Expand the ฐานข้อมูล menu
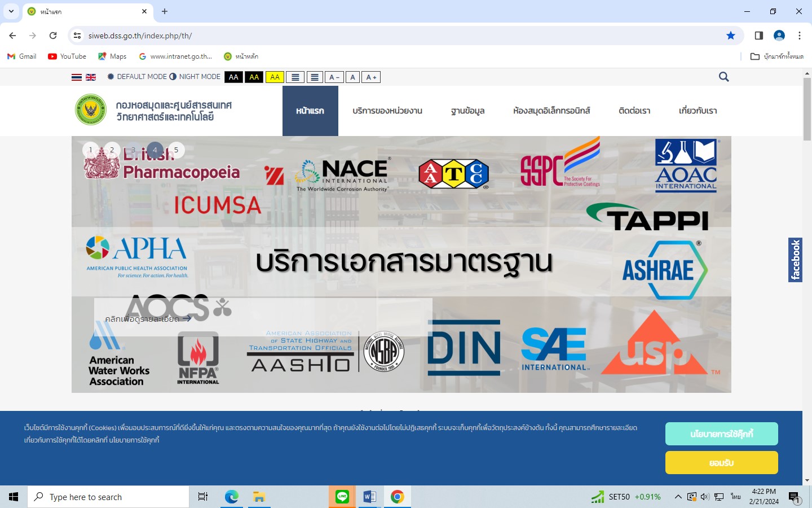Image resolution: width=812 pixels, height=508 pixels. [467, 111]
